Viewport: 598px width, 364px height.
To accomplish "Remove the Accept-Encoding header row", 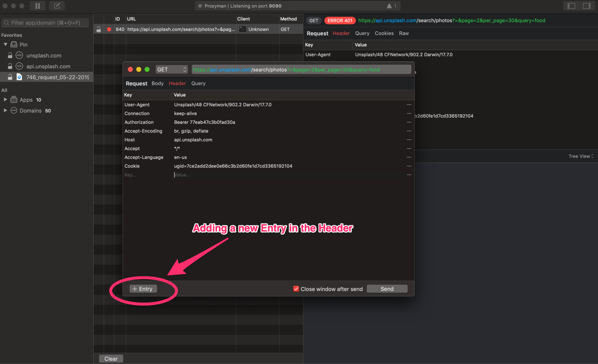I will (409, 131).
